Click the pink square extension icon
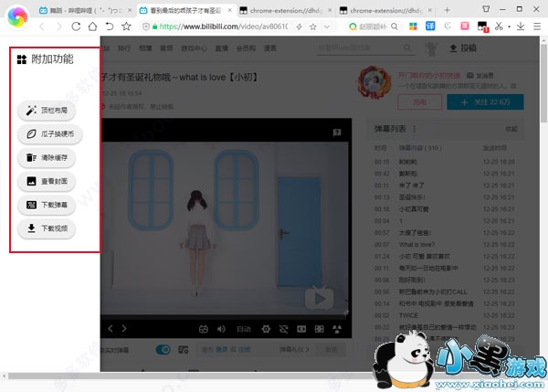The width and height of the screenshot is (548, 392). pyautogui.click(x=465, y=26)
